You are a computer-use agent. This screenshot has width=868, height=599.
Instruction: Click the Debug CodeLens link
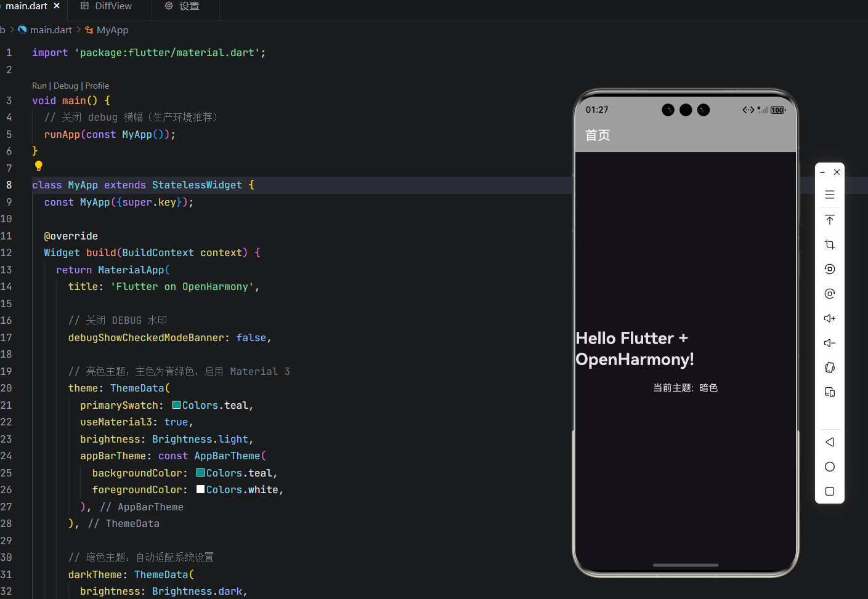point(66,86)
